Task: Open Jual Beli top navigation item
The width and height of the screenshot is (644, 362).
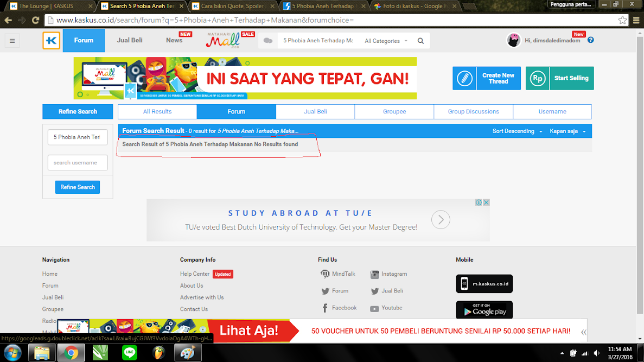Action: [x=130, y=40]
